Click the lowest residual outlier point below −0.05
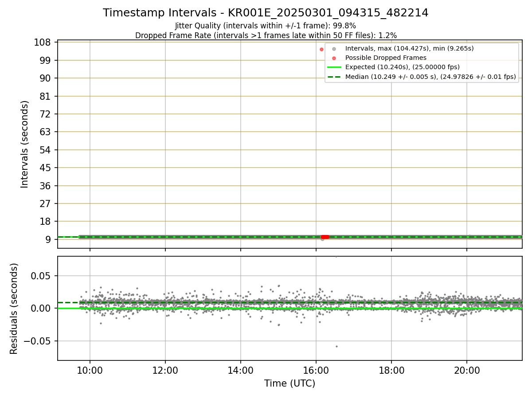The height and width of the screenshot is (399, 532). point(336,346)
